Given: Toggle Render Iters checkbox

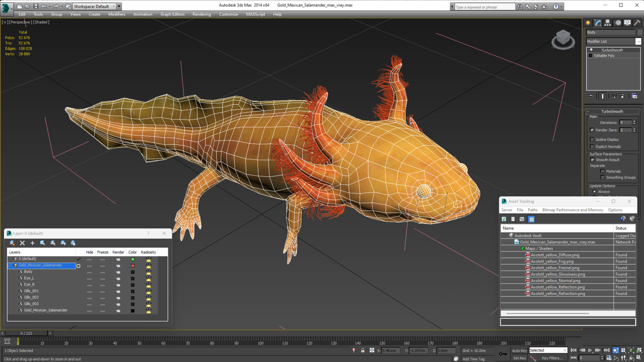Looking at the screenshot, I should point(592,130).
